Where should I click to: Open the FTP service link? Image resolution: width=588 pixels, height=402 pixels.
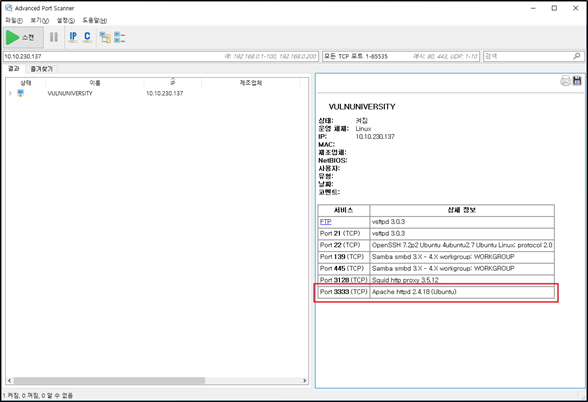[326, 222]
